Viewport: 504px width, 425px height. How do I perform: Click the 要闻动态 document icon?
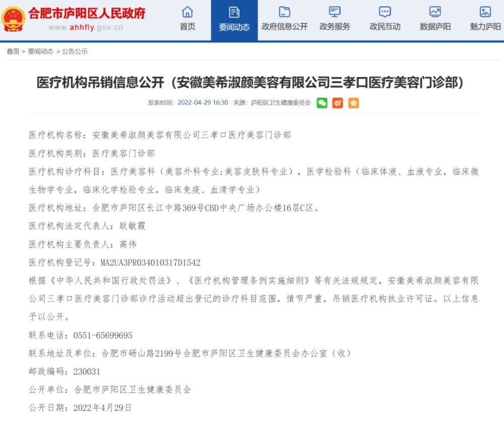[x=234, y=13]
